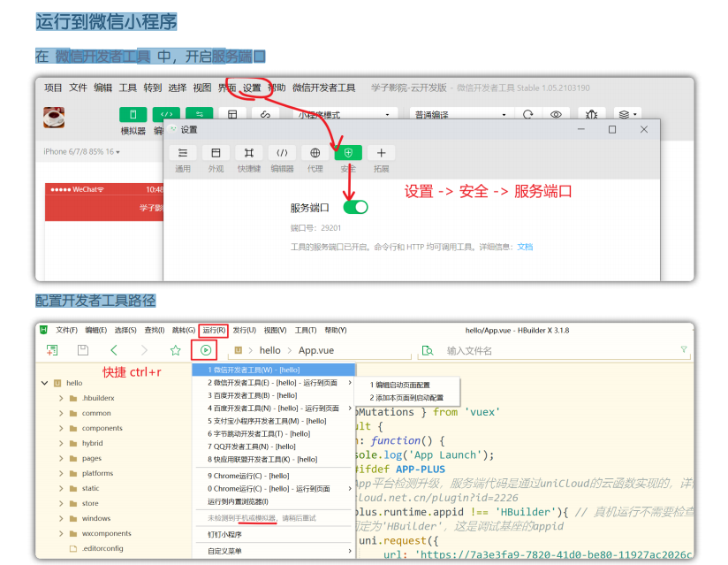This screenshot has height=565, width=728.
Task: Click the star bookmark icon in HBuilder
Action: pyautogui.click(x=175, y=350)
